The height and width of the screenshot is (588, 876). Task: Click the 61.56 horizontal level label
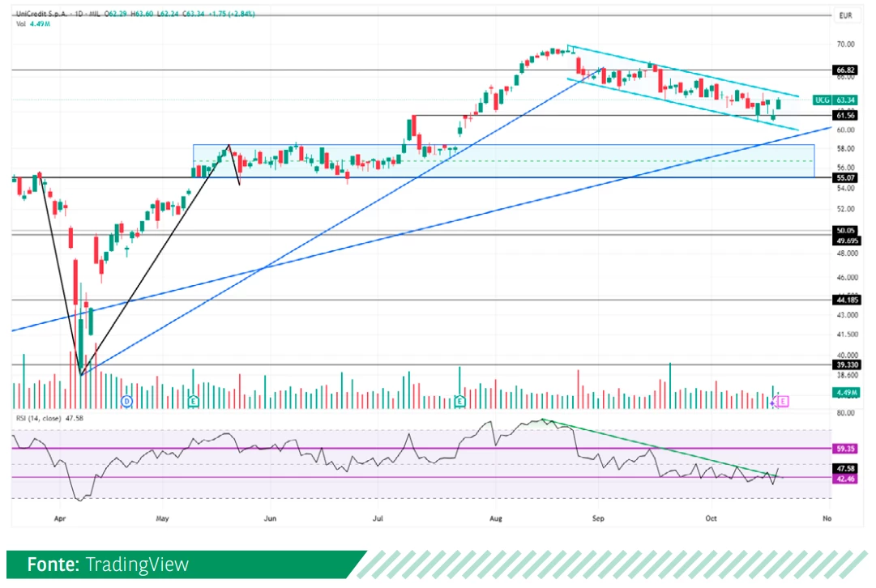(x=844, y=116)
